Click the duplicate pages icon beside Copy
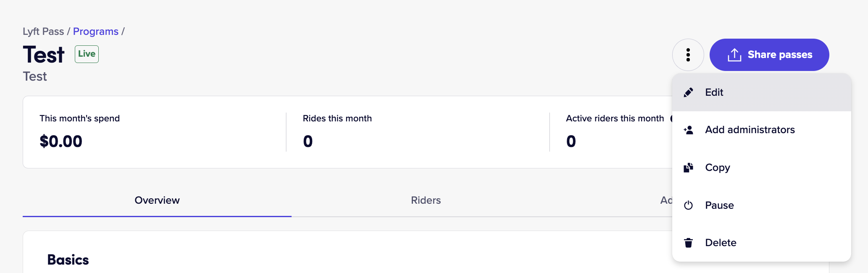The width and height of the screenshot is (868, 273). pos(688,168)
